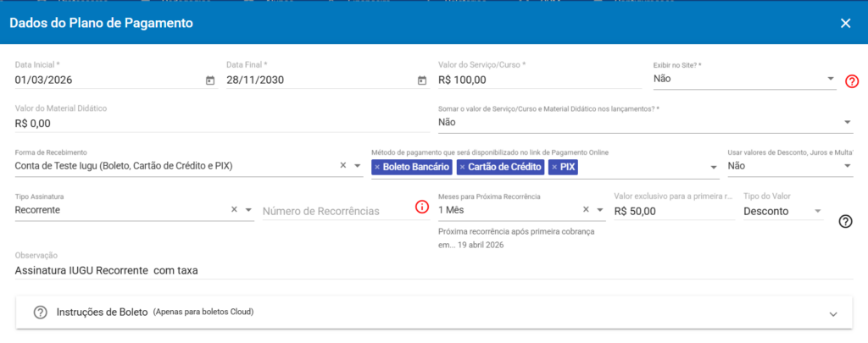Click the Valor do Serviço/Curso field

[539, 80]
